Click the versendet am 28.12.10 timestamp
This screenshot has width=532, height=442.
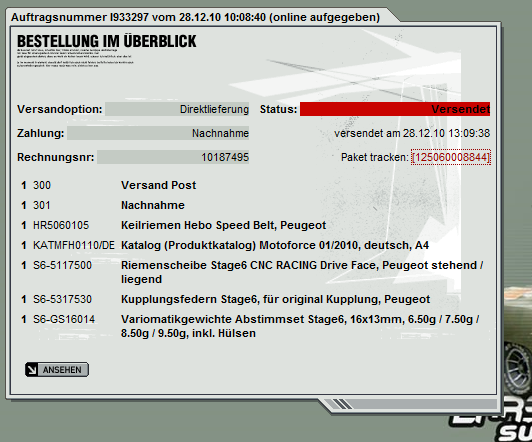(x=412, y=133)
